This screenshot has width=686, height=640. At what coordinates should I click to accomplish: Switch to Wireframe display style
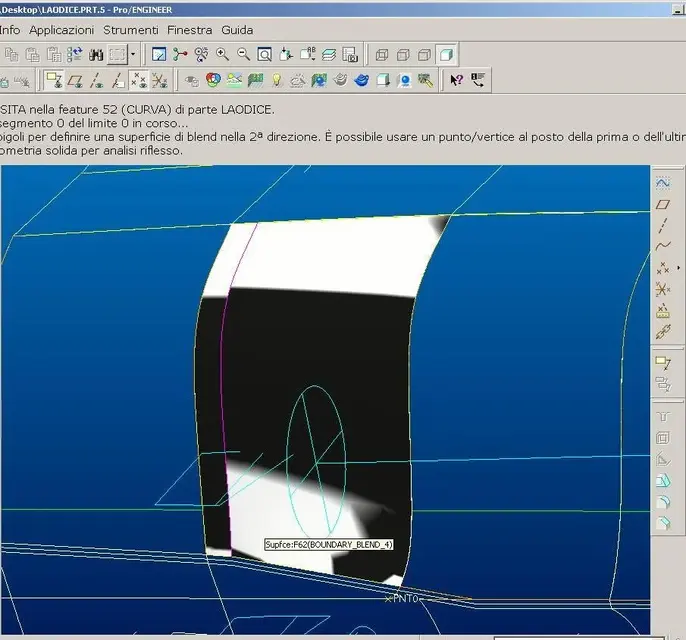[x=382, y=55]
